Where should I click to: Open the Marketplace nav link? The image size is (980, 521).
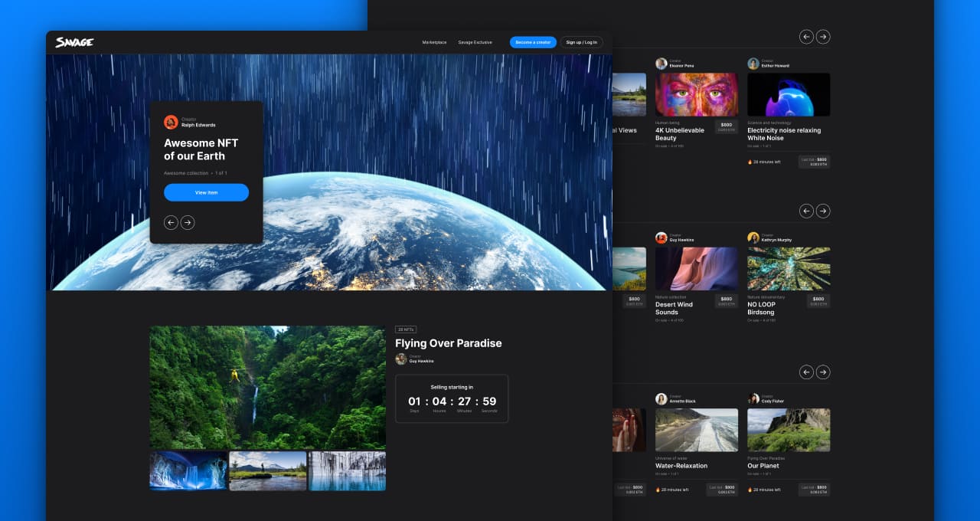pyautogui.click(x=434, y=42)
